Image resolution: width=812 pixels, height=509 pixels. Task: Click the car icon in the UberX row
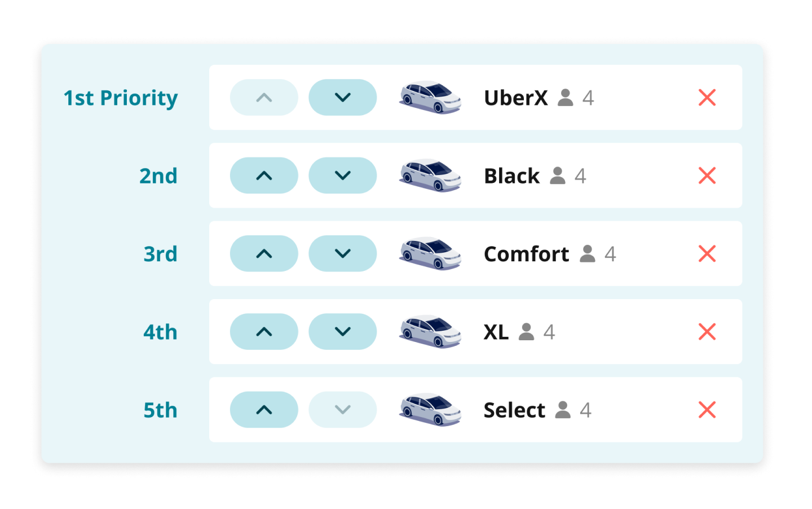point(430,98)
